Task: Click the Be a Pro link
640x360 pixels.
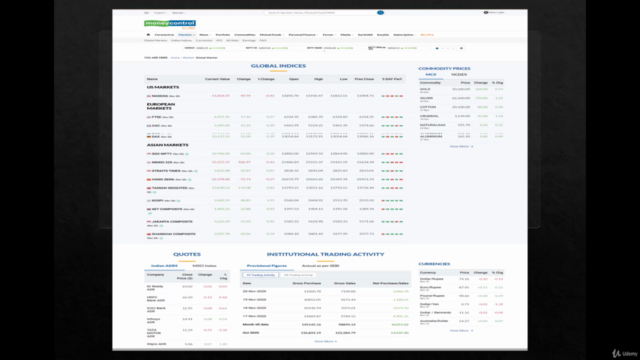Action: (x=427, y=35)
